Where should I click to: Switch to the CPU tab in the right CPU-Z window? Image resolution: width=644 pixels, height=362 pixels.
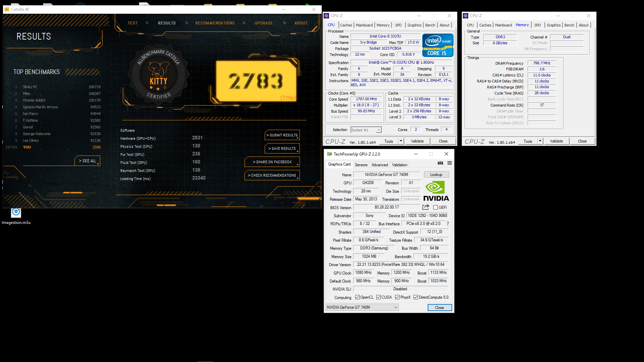click(470, 25)
